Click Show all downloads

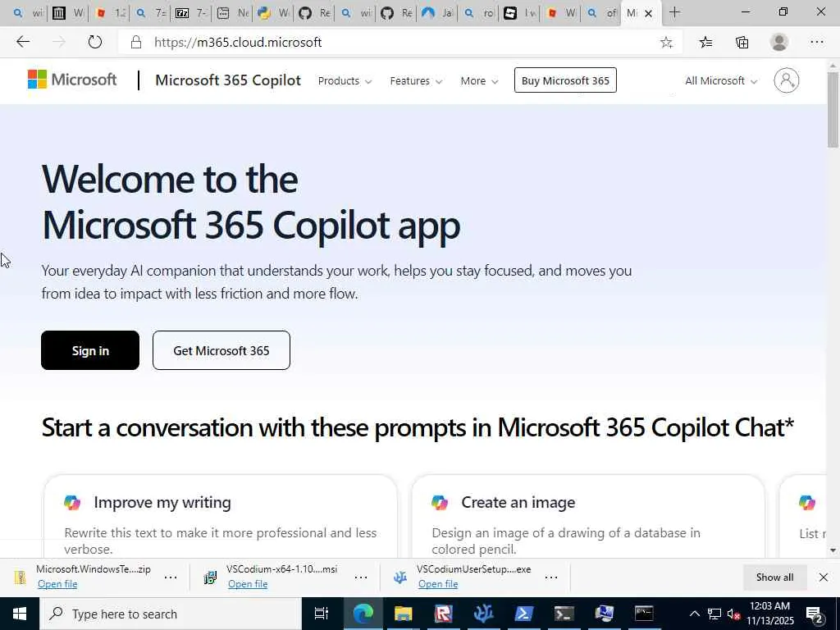774,577
